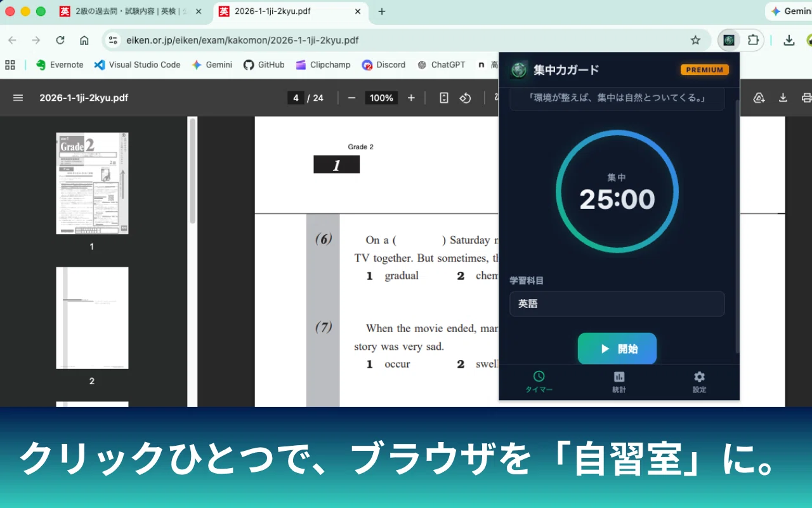Print the PDF document
The width and height of the screenshot is (812, 508).
(x=806, y=98)
